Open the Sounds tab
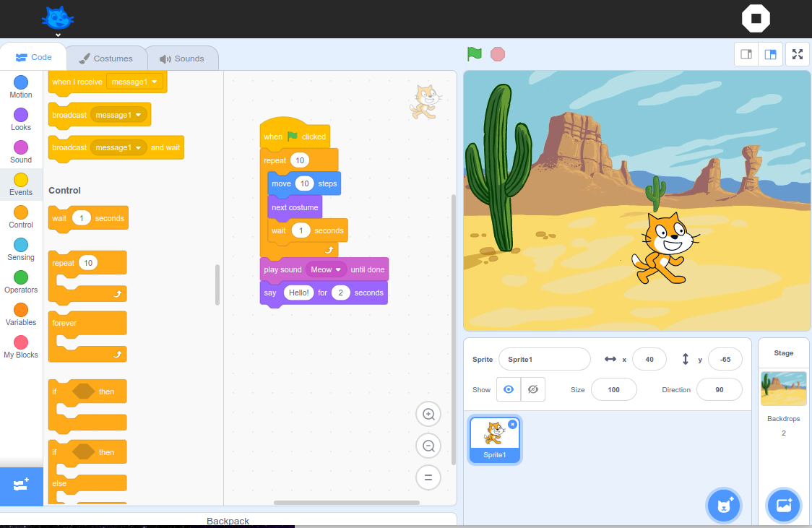Viewport: 812px width, 528px height. (x=182, y=59)
